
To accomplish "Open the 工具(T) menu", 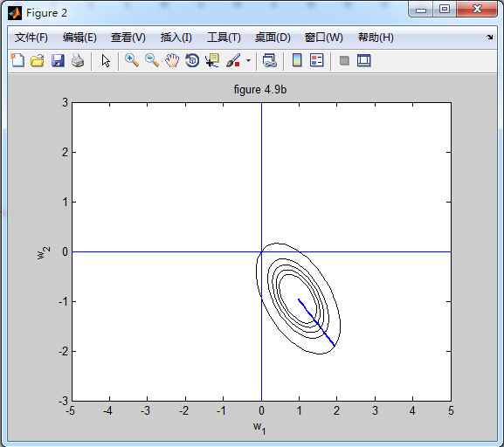I will pos(224,38).
